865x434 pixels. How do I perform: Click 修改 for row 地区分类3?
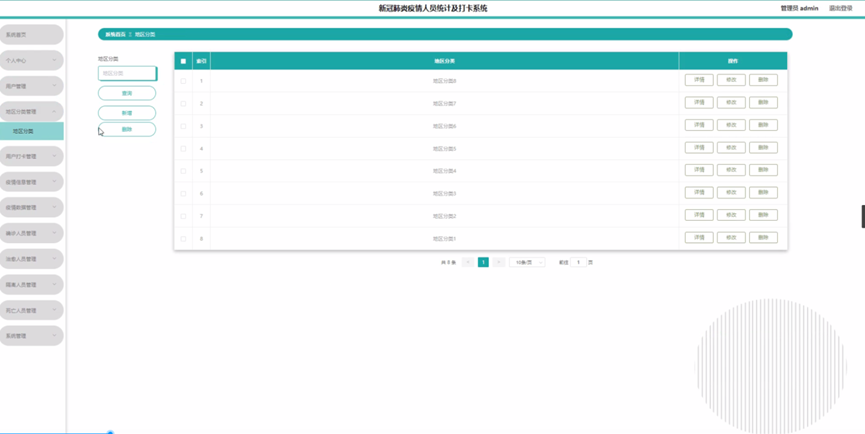click(731, 192)
